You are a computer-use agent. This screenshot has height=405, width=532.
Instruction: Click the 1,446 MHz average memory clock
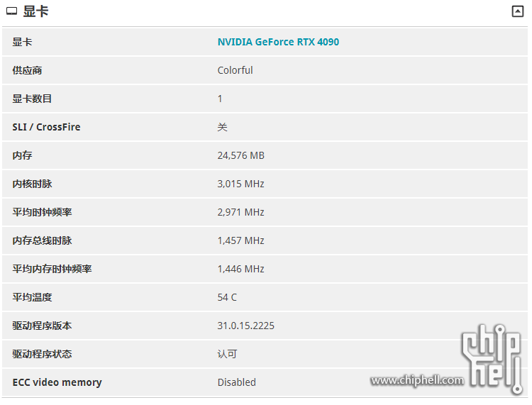(241, 269)
